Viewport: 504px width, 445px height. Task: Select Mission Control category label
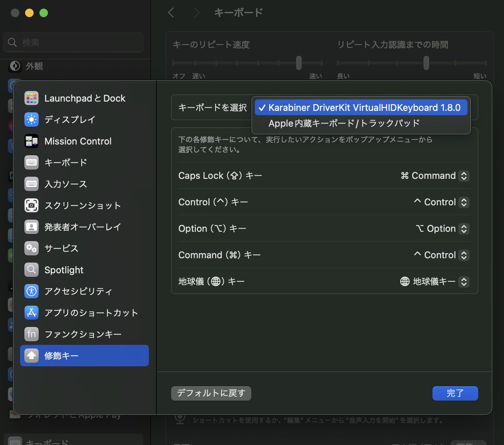point(78,141)
